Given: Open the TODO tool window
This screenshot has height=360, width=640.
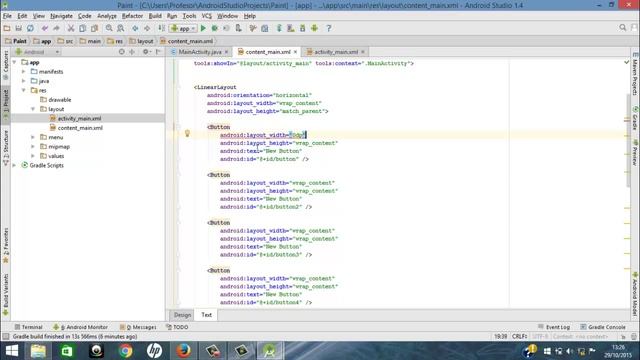Looking at the screenshot, I should pyautogui.click(x=177, y=327).
